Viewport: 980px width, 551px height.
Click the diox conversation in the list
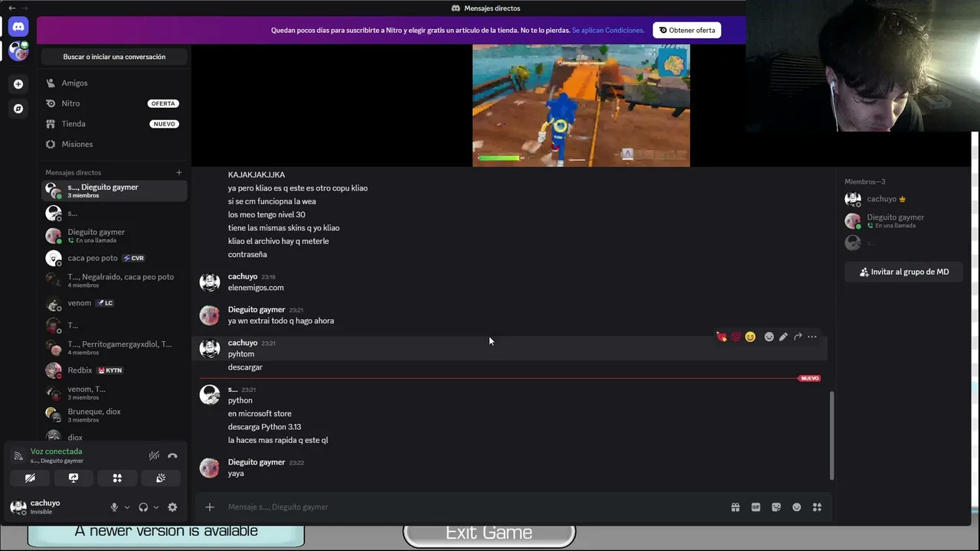[114, 437]
